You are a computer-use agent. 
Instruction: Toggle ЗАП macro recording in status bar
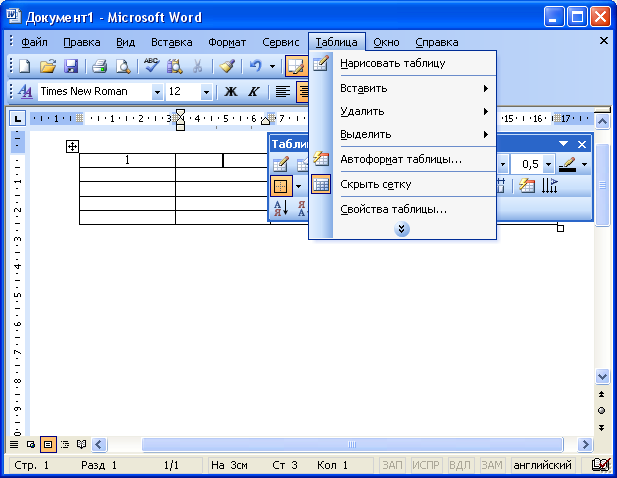pos(392,465)
